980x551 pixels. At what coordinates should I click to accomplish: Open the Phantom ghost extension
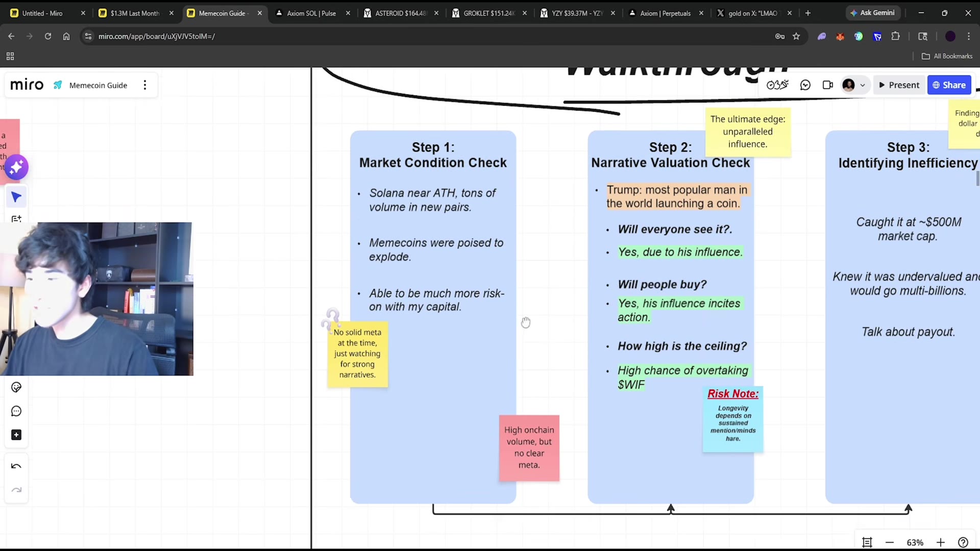[x=822, y=36]
